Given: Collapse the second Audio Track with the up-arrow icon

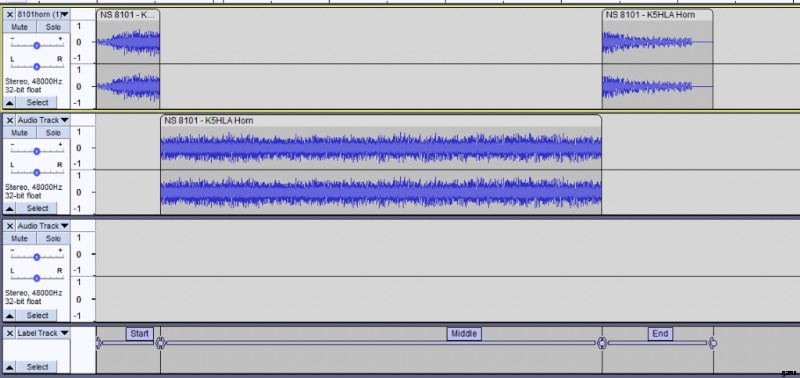Looking at the screenshot, I should (x=9, y=208).
